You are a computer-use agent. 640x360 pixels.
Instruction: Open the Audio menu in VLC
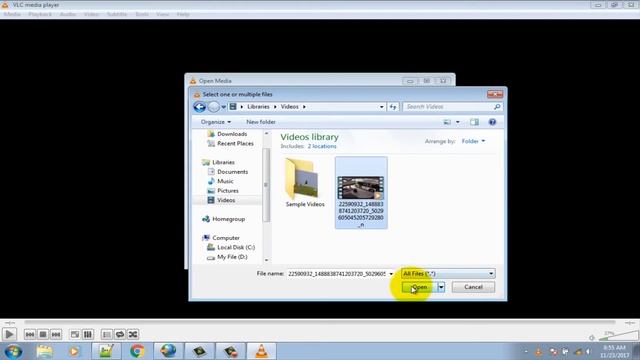[x=68, y=14]
